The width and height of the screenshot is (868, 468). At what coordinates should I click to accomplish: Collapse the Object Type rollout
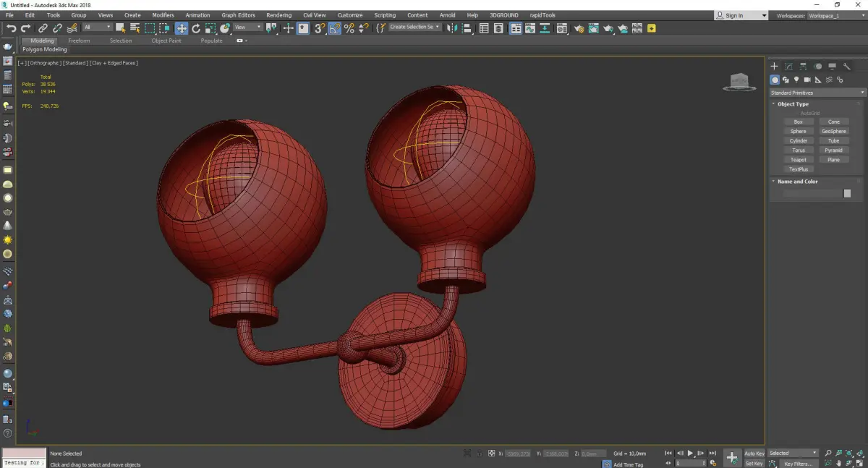(x=793, y=104)
